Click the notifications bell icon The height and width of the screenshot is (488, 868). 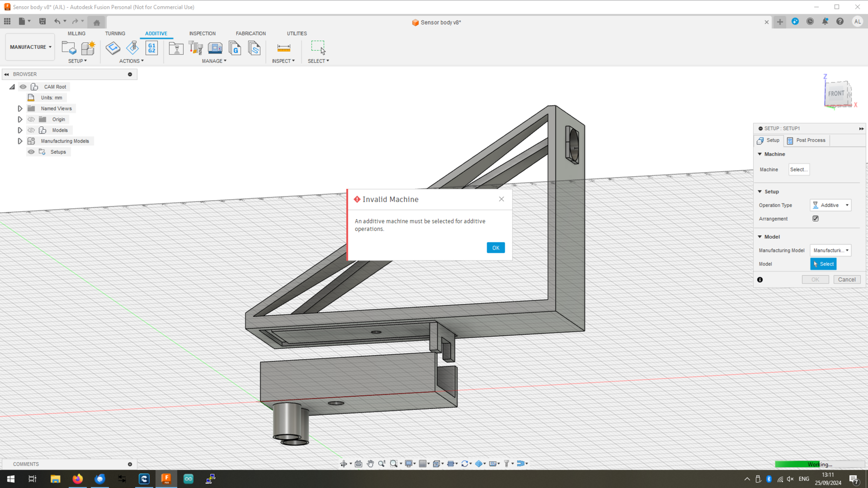coord(825,21)
